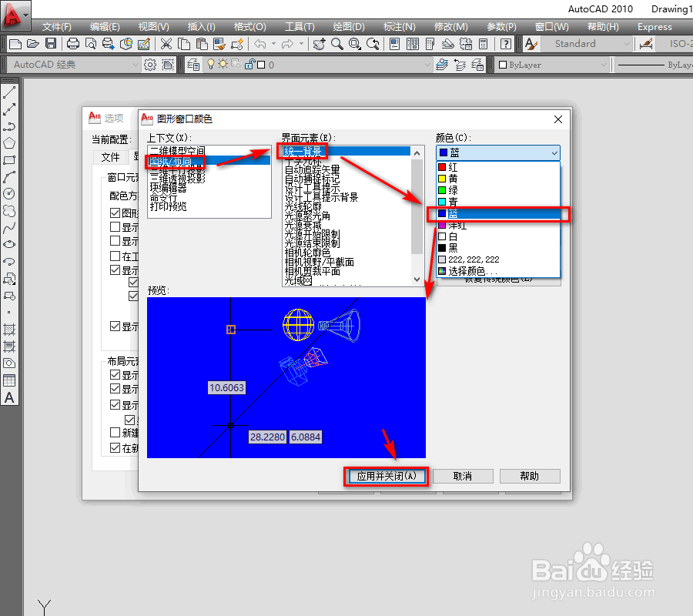Open the 颜色 color combo box
The image size is (693, 616).
coord(498,153)
